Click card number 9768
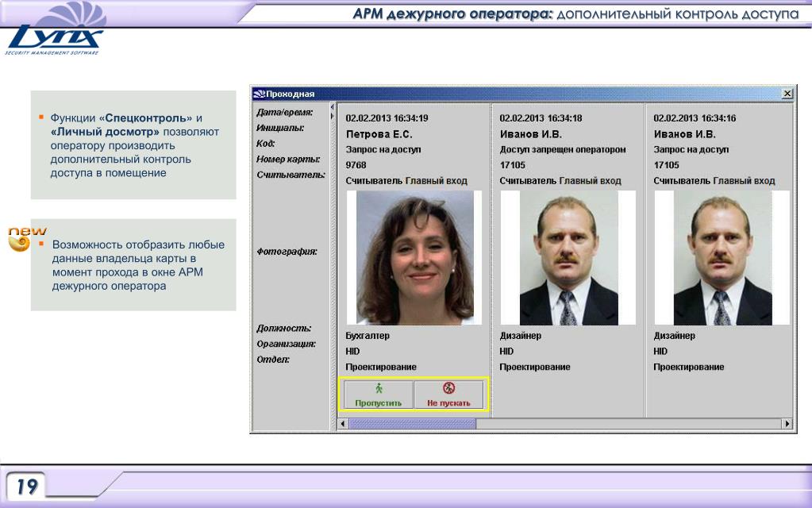 tap(356, 165)
